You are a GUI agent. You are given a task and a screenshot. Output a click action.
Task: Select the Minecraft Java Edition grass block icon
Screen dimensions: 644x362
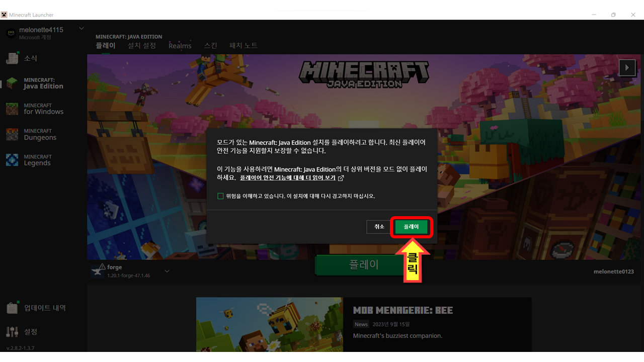coord(12,83)
